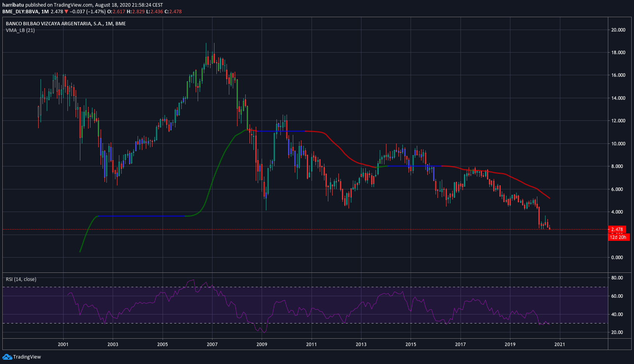Image resolution: width=634 pixels, height=364 pixels.
Task: Click the "2017" year on time axis
Action: point(460,345)
